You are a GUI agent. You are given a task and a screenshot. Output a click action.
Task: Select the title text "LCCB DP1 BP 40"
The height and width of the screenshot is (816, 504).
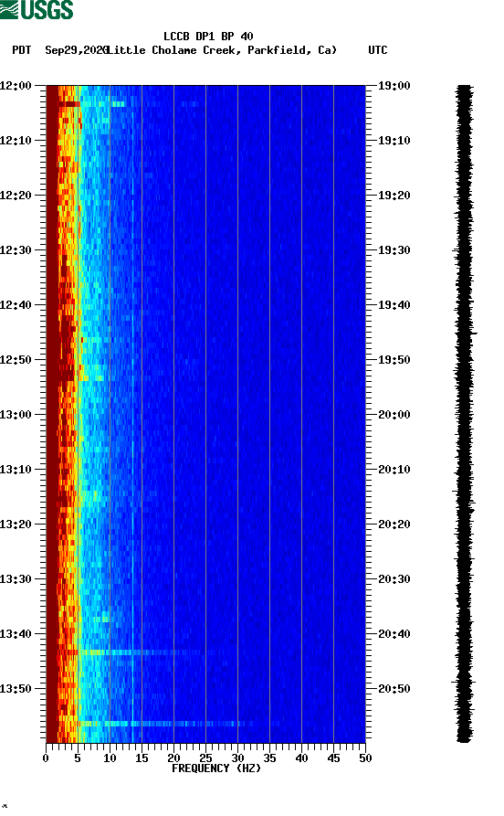coord(208,37)
